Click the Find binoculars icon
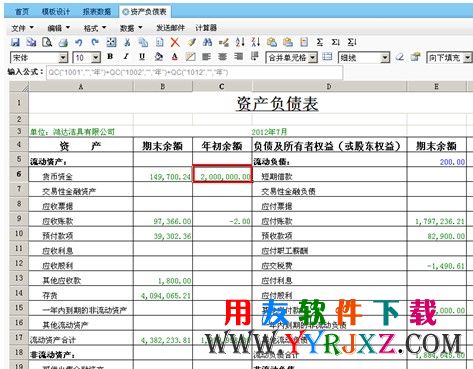Viewport: 473px width, 369px height. click(207, 42)
